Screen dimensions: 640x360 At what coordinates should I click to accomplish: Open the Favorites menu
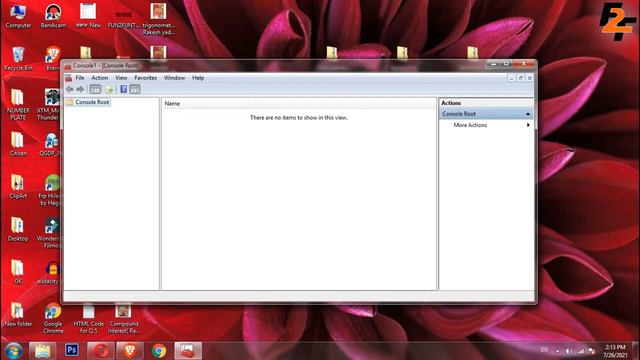145,78
